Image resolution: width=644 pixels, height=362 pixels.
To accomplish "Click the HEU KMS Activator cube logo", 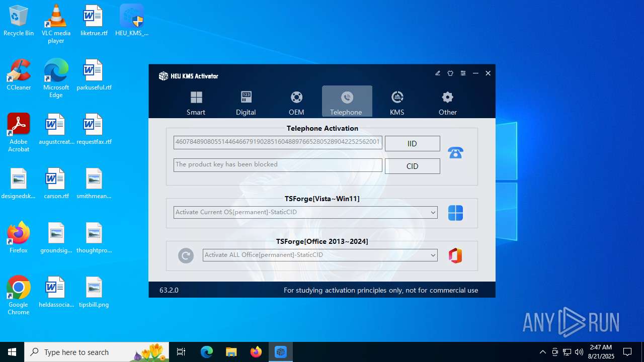I will pos(163,76).
